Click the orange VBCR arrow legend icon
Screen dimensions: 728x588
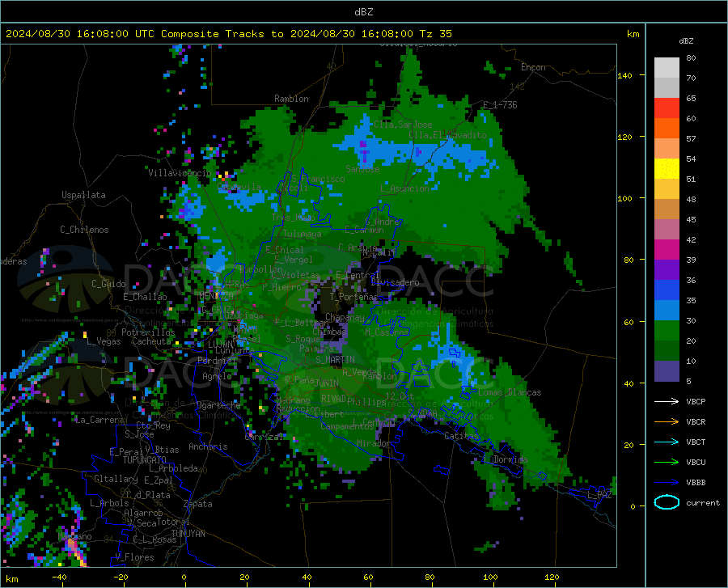[x=667, y=422]
